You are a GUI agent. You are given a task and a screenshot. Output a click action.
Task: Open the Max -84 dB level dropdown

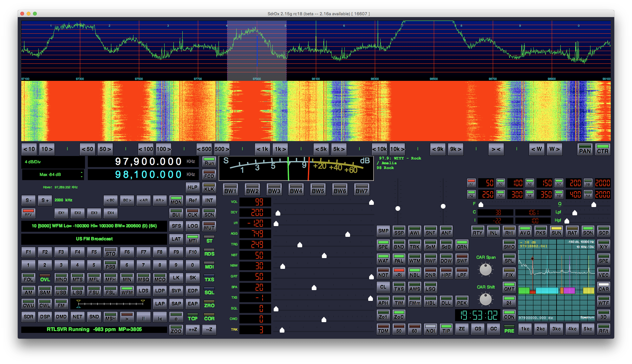(53, 174)
